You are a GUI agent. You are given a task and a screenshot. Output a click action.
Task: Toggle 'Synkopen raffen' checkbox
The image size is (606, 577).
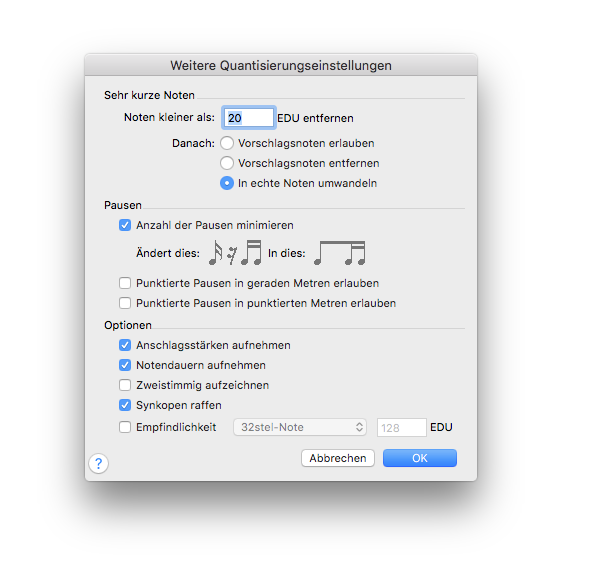tap(125, 405)
